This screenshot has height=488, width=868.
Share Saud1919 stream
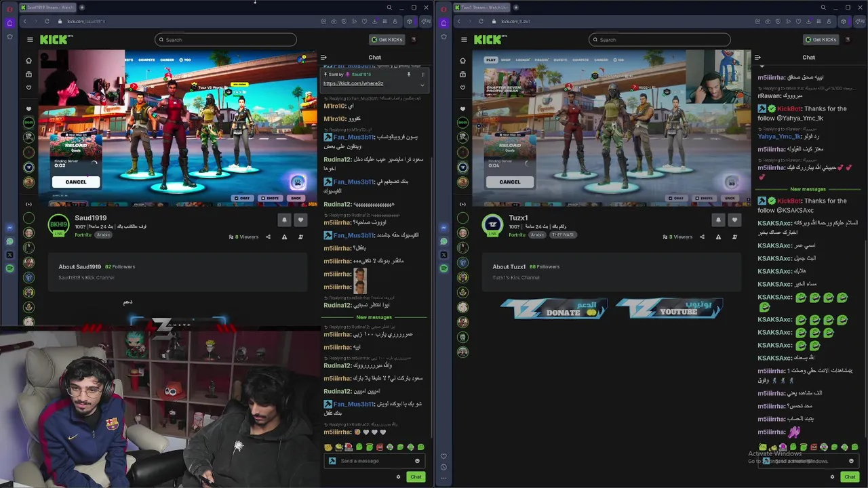(268, 237)
